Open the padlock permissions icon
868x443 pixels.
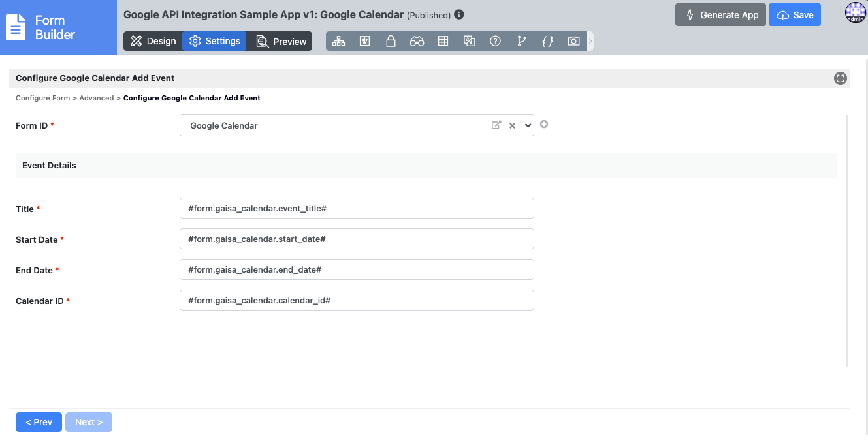pyautogui.click(x=391, y=41)
